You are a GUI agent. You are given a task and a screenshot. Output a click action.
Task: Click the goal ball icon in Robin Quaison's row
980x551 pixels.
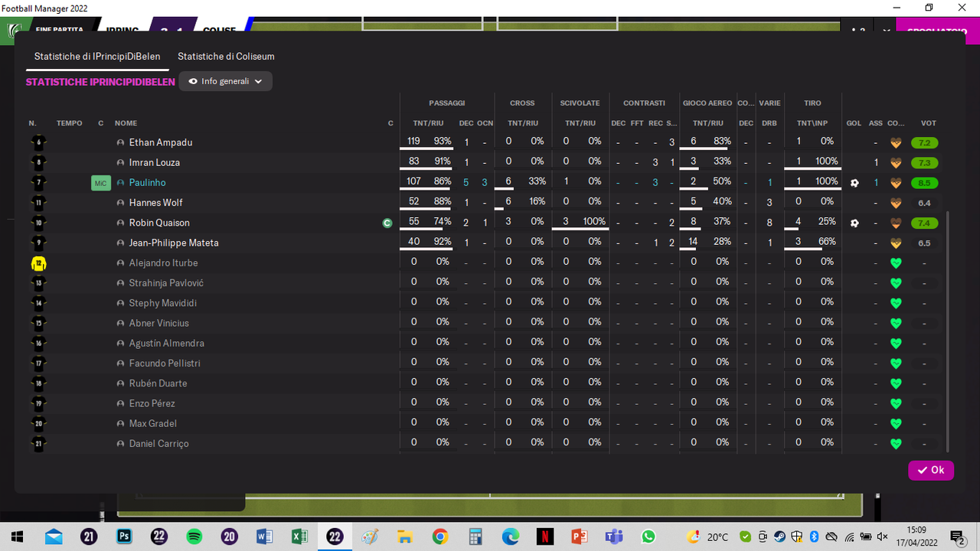pos(854,223)
